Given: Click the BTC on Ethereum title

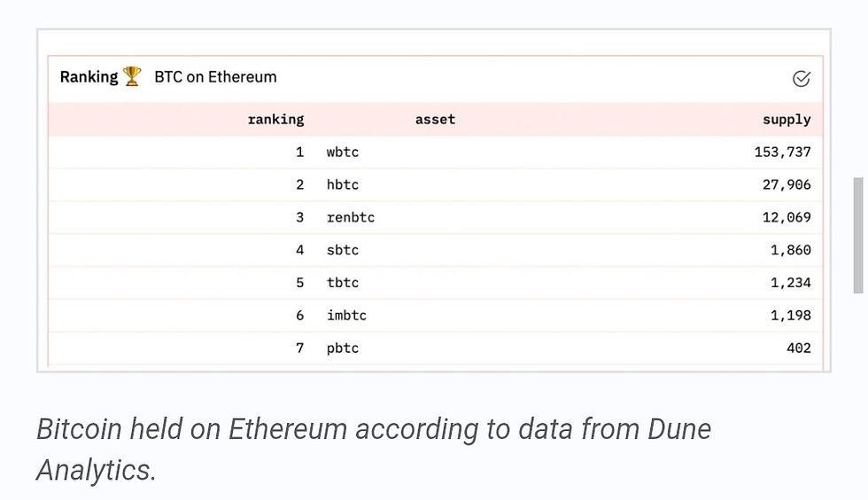Looking at the screenshot, I should [x=215, y=77].
